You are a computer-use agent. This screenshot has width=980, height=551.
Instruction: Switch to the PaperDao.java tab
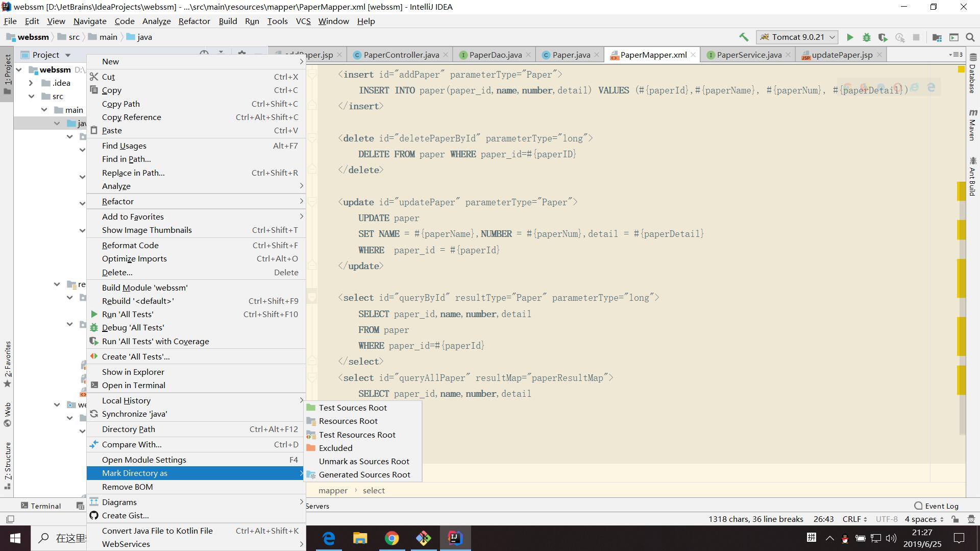click(x=495, y=55)
